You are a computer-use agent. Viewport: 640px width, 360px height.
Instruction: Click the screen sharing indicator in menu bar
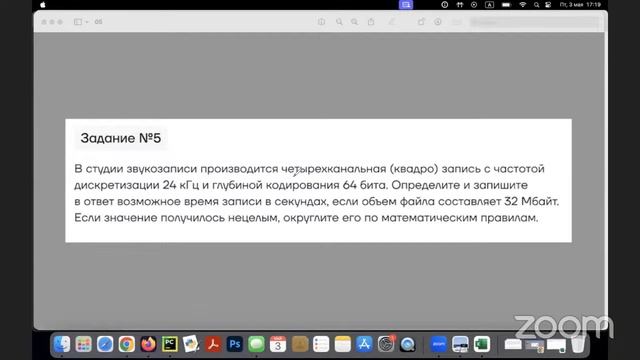[x=406, y=5]
